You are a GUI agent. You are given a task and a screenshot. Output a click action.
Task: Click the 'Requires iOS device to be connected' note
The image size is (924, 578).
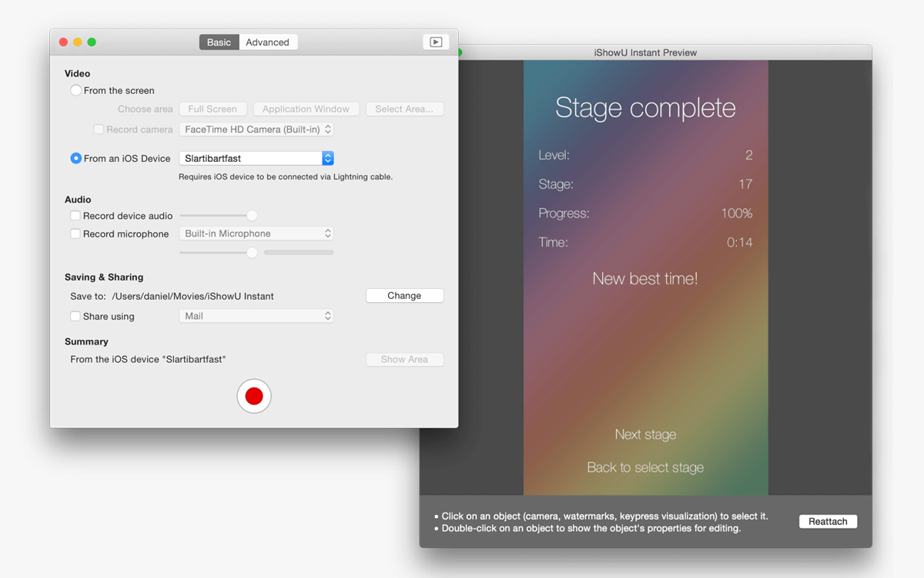pos(286,176)
